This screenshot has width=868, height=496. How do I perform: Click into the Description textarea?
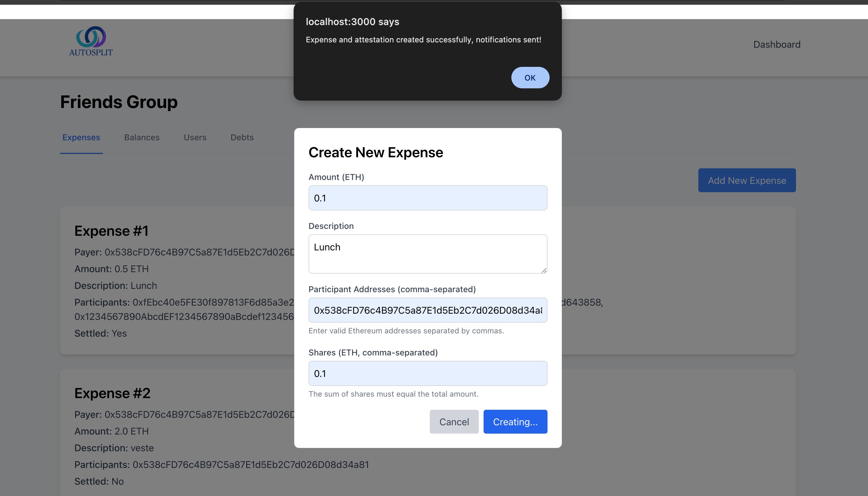pos(427,254)
